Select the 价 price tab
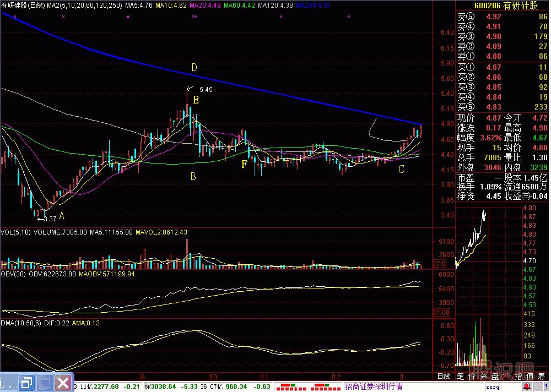 tap(472, 377)
